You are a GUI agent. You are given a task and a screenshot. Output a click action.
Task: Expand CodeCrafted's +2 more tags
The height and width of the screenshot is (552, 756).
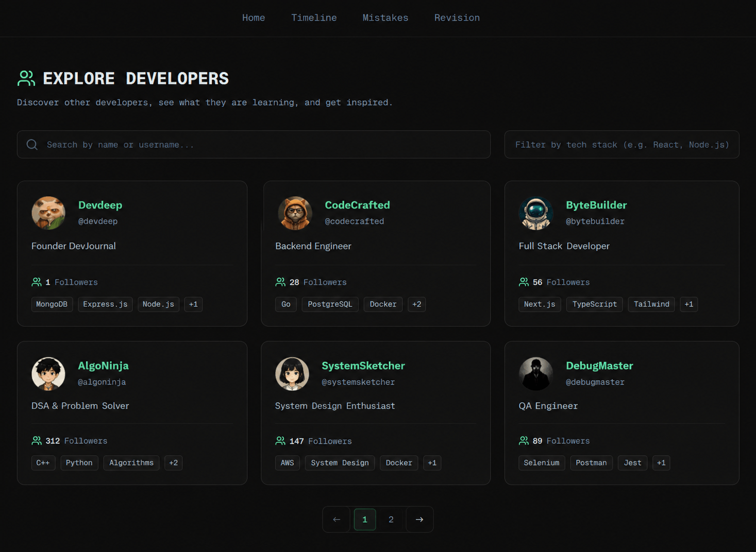point(417,304)
